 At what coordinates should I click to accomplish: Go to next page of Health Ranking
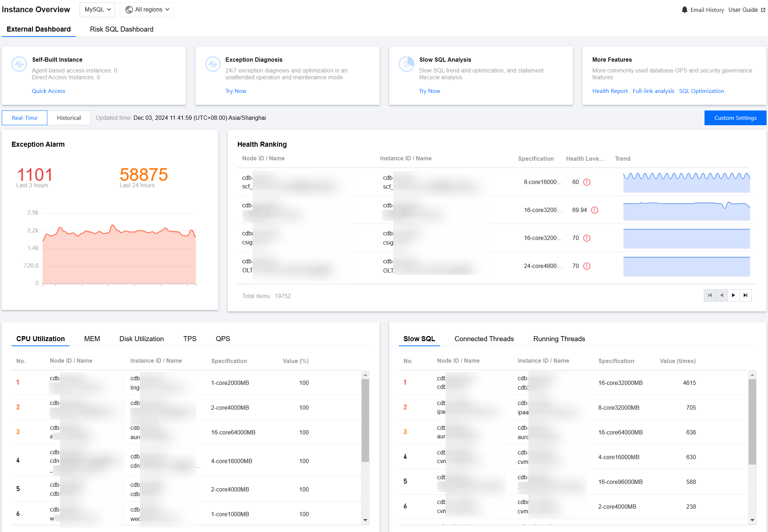click(x=733, y=295)
